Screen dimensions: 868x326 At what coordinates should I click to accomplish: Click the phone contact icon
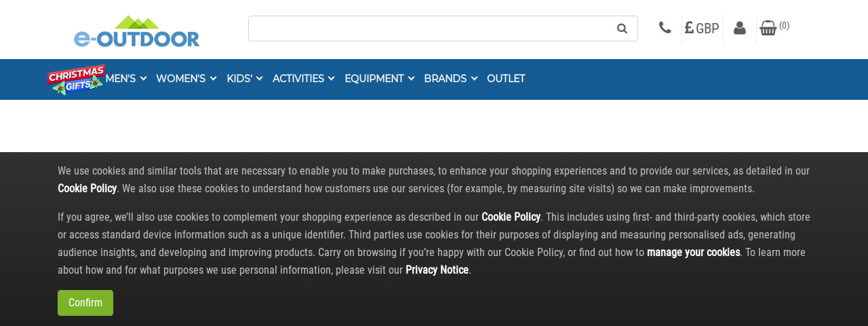tap(665, 28)
